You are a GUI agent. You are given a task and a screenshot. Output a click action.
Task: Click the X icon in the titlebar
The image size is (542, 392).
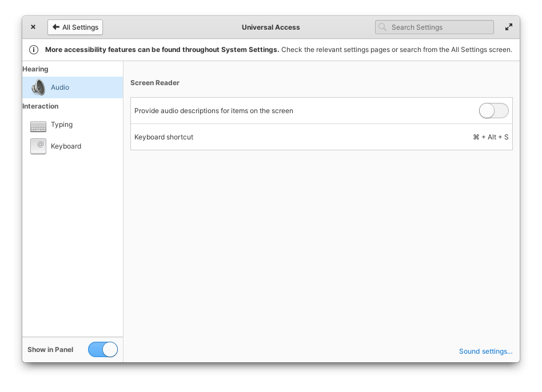(x=33, y=26)
